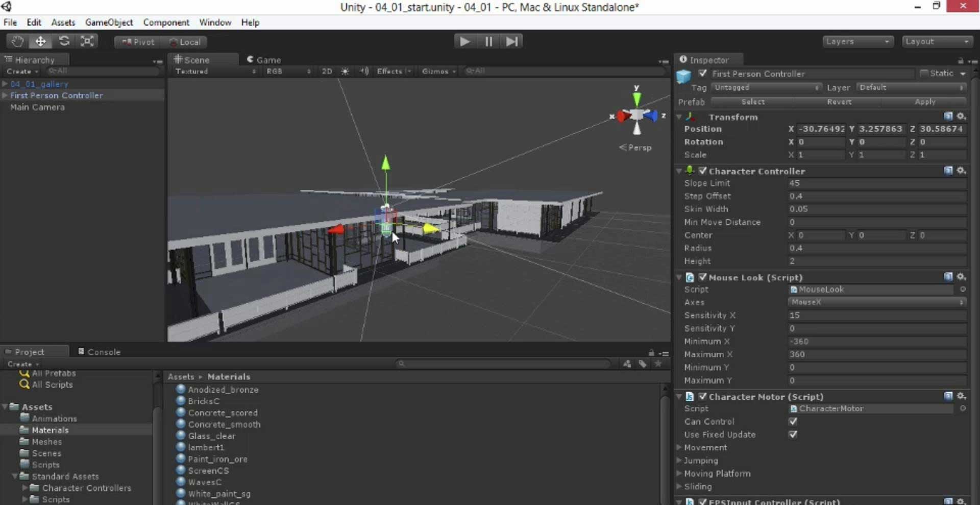The height and width of the screenshot is (505, 980).
Task: Select the Materials folder in Project
Action: (50, 430)
